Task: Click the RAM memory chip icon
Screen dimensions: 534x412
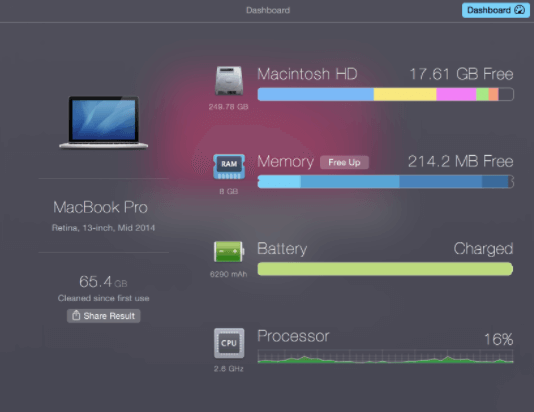Action: pos(229,167)
